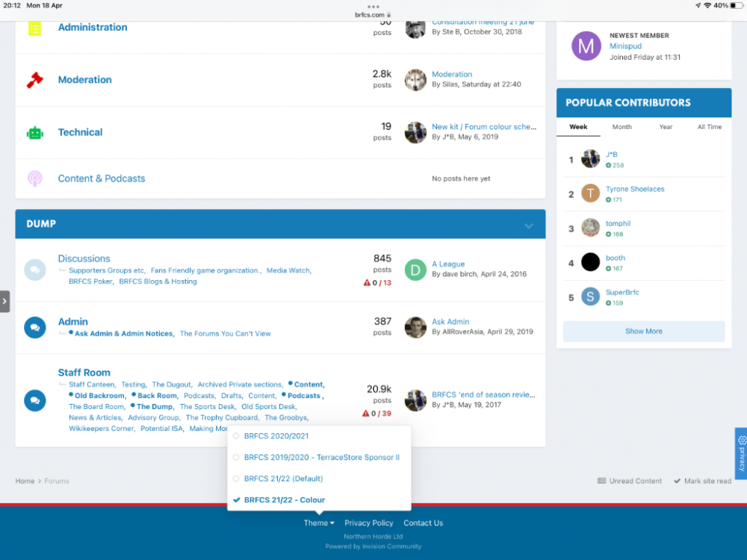This screenshot has height=560, width=747.
Task: Open the Privacy Policy footer link
Action: [x=369, y=523]
